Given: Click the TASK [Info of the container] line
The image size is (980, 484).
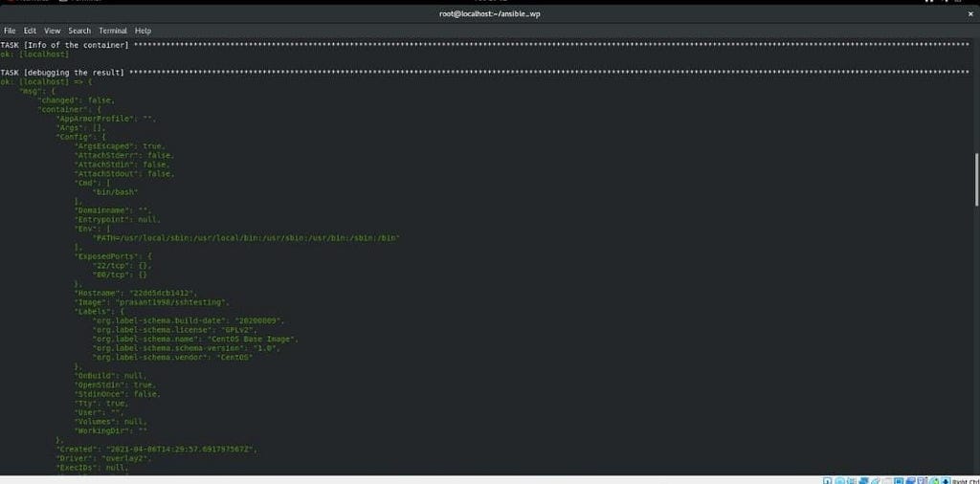Looking at the screenshot, I should 484,46.
